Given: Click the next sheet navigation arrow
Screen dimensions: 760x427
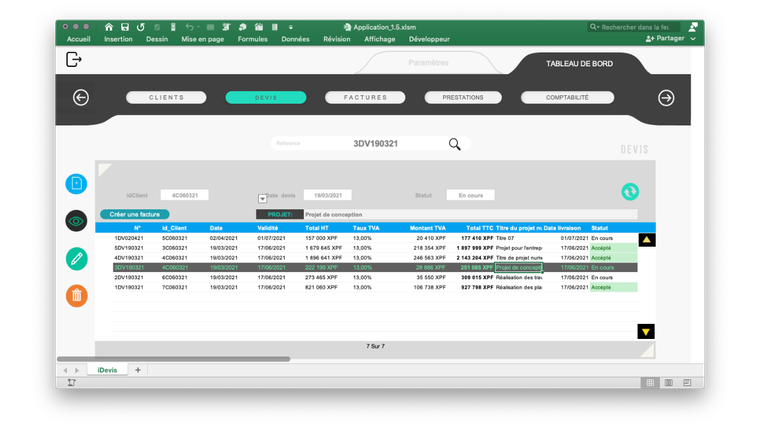Looking at the screenshot, I should (x=77, y=370).
